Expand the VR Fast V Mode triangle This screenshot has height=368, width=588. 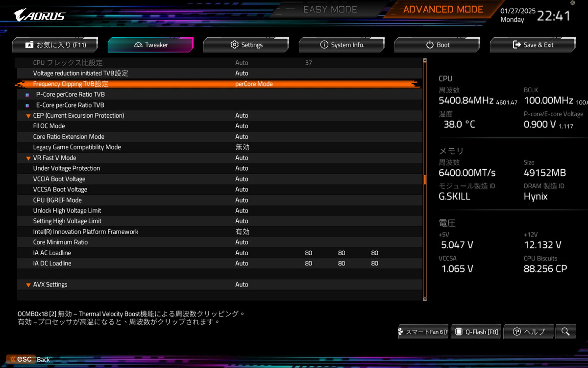28,158
